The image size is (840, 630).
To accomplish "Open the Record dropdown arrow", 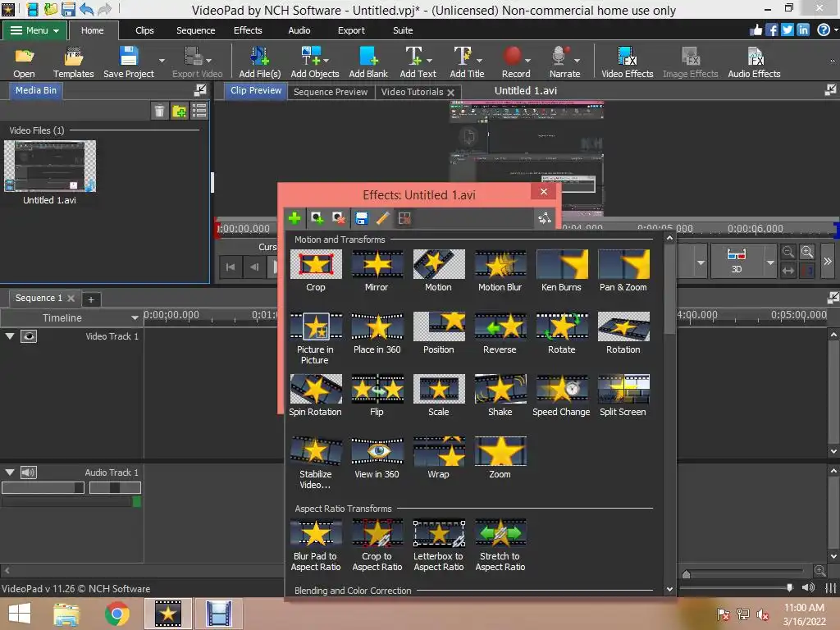I will click(x=527, y=61).
